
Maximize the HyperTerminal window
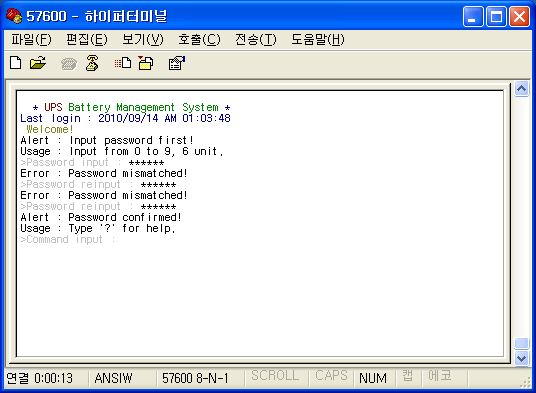[496, 16]
